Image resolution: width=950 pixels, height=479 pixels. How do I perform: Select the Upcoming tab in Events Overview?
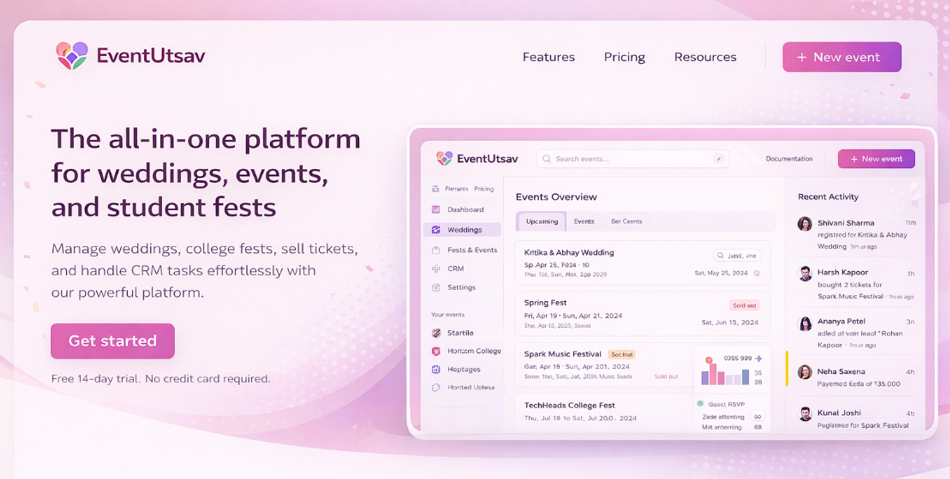(542, 222)
